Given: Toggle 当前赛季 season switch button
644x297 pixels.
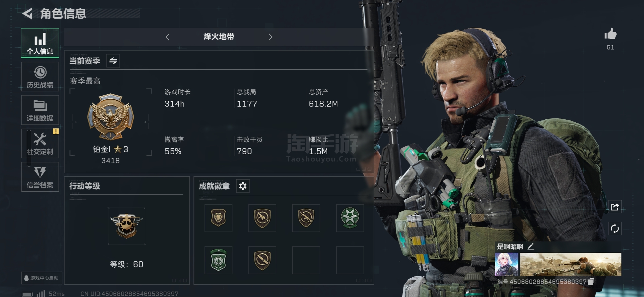Looking at the screenshot, I should pyautogui.click(x=113, y=61).
